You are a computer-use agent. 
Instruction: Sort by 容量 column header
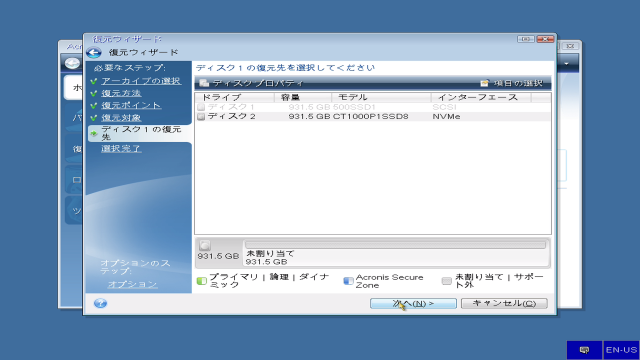pyautogui.click(x=303, y=97)
